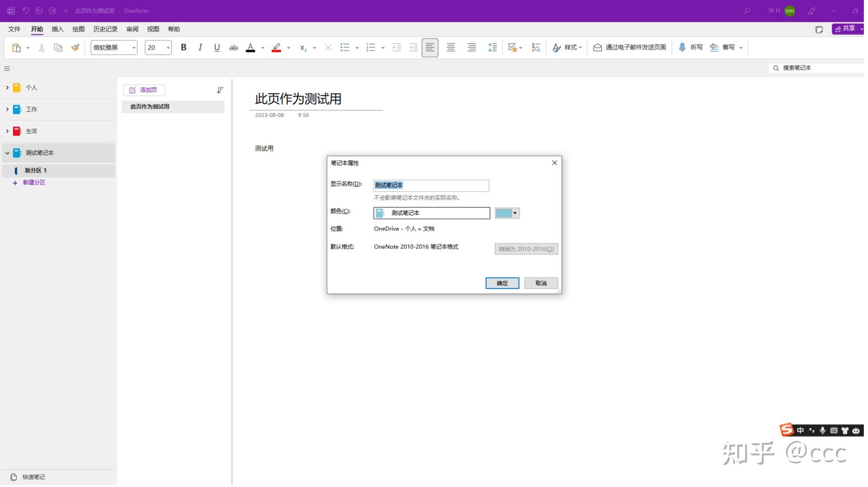Toggle italic formatting

(x=200, y=47)
